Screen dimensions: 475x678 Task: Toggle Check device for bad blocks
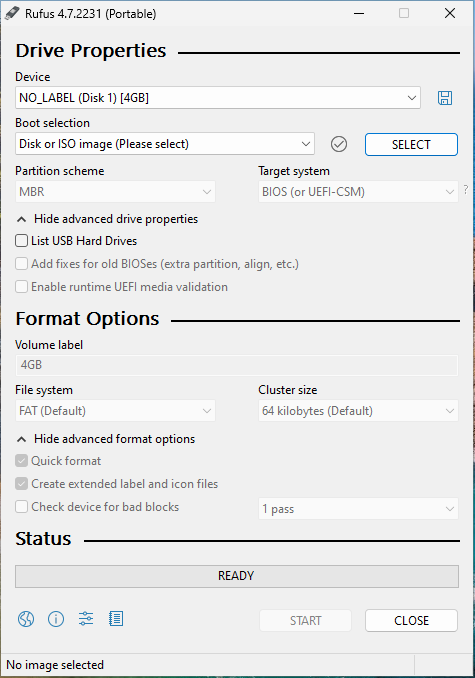[22, 506]
